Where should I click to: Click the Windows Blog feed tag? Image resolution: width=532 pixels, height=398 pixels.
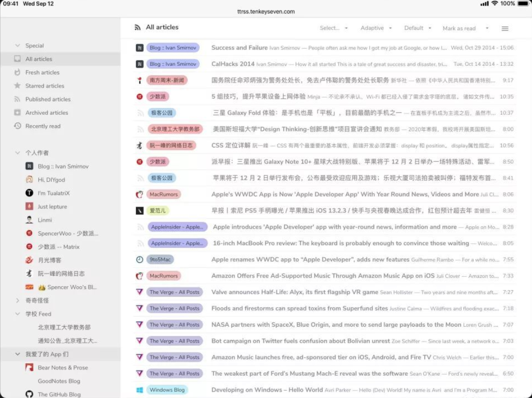(x=167, y=390)
